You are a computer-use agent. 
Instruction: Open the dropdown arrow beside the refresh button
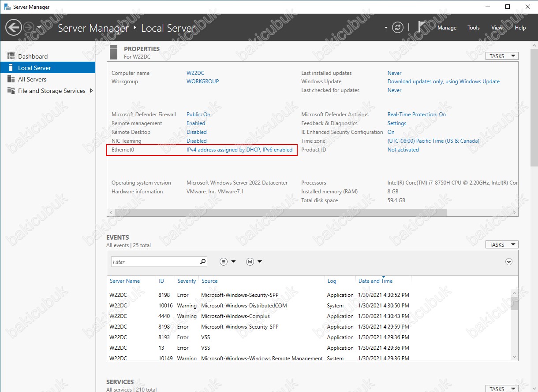point(386,28)
